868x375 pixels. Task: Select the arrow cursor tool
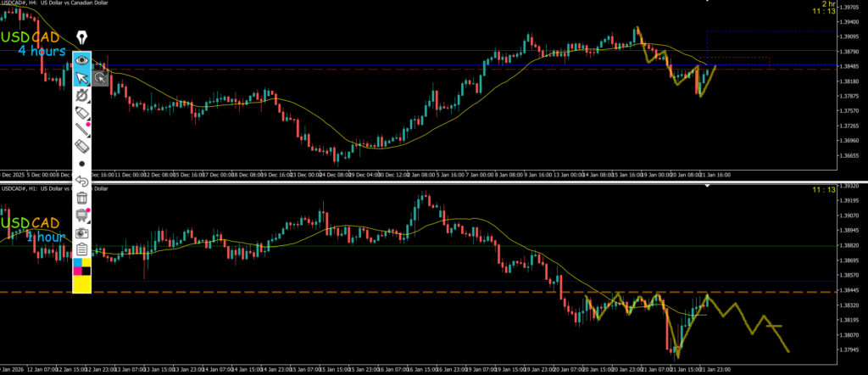[82, 77]
